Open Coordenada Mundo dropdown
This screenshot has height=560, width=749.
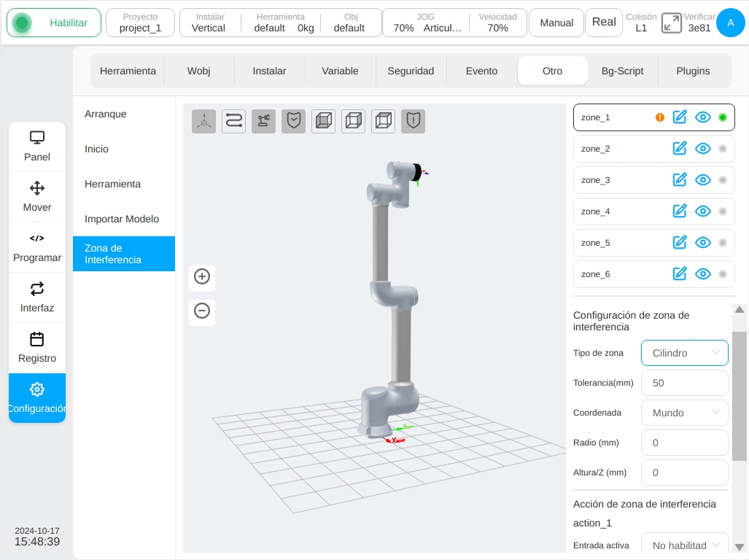tap(685, 413)
